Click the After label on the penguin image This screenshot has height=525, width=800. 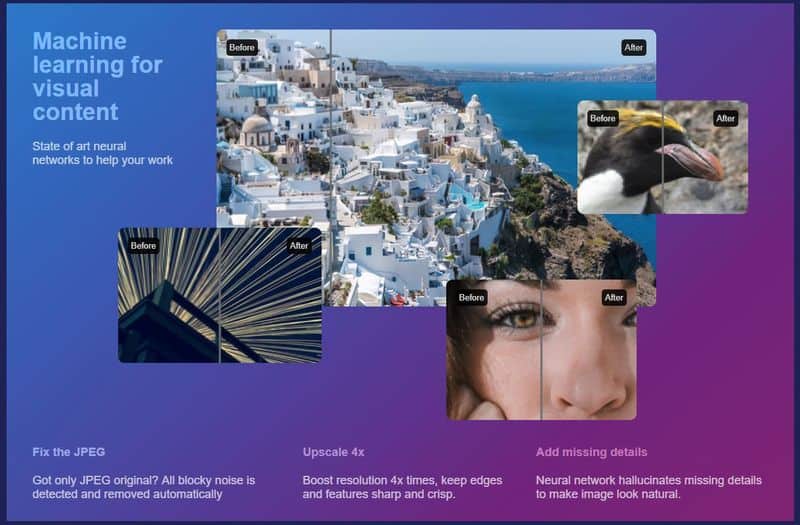click(725, 118)
